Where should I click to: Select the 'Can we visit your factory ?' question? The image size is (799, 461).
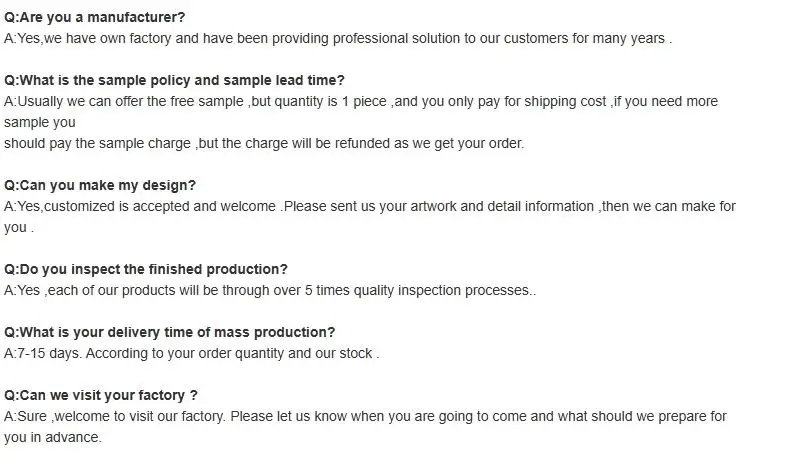tap(101, 395)
